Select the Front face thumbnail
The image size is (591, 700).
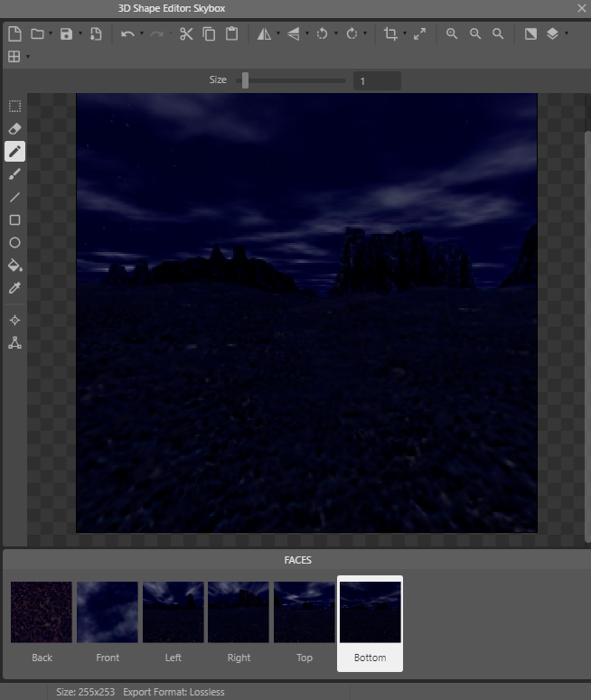point(108,612)
